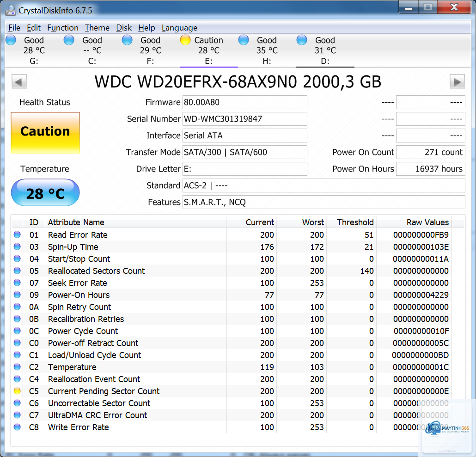Click status dot for Power-On Hours row
476x457 pixels.
(17, 295)
